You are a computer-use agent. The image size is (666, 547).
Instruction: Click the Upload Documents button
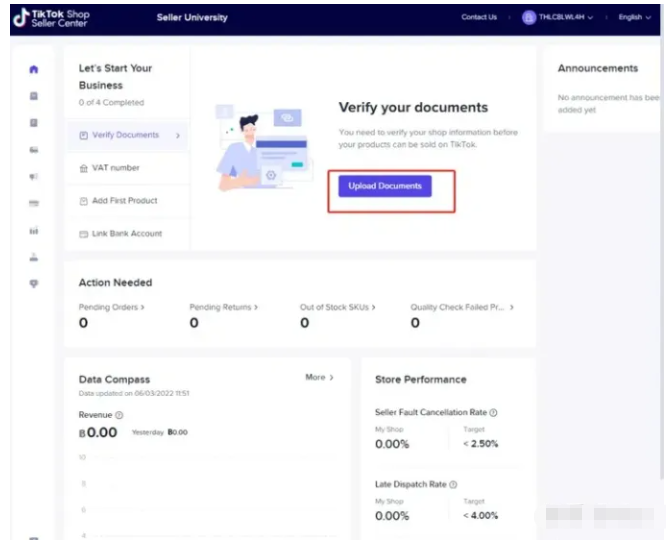(x=385, y=186)
